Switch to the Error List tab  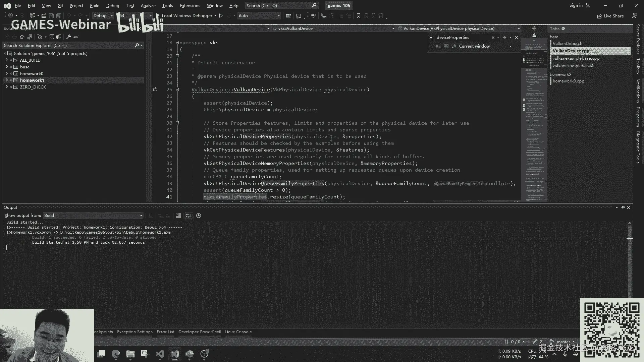pyautogui.click(x=165, y=332)
